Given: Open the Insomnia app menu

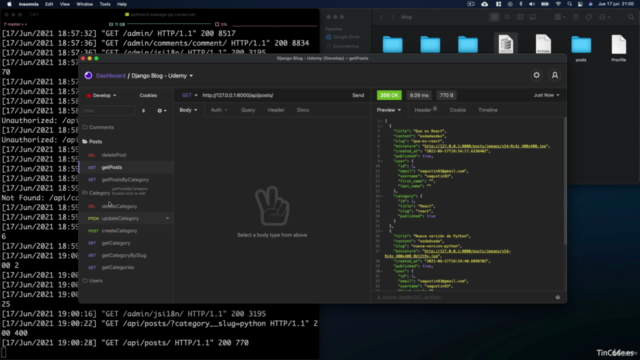Looking at the screenshot, I should [x=29, y=4].
